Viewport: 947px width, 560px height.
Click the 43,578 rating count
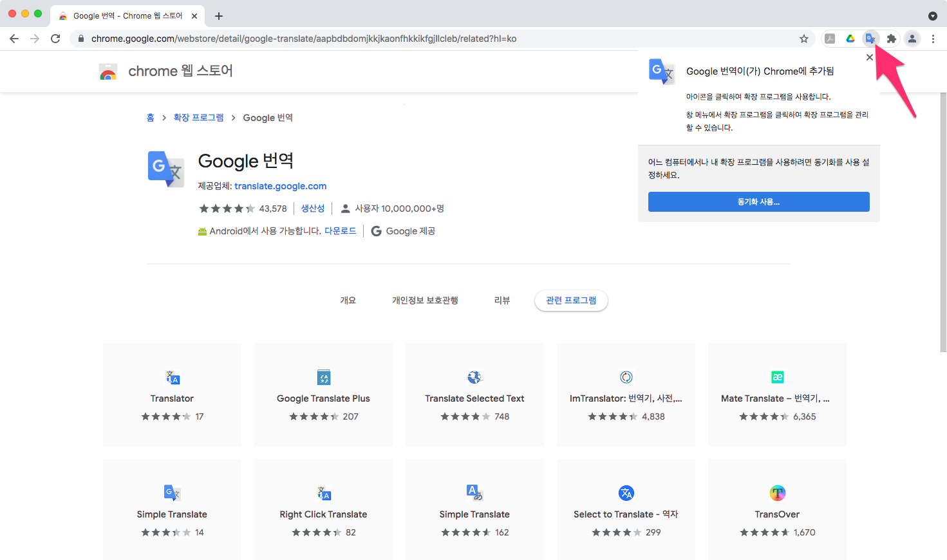tap(273, 209)
